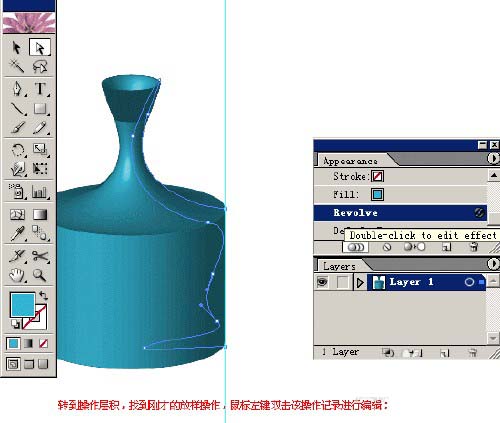
Task: Swap fill and stroke colors arrow
Action: 43,295
